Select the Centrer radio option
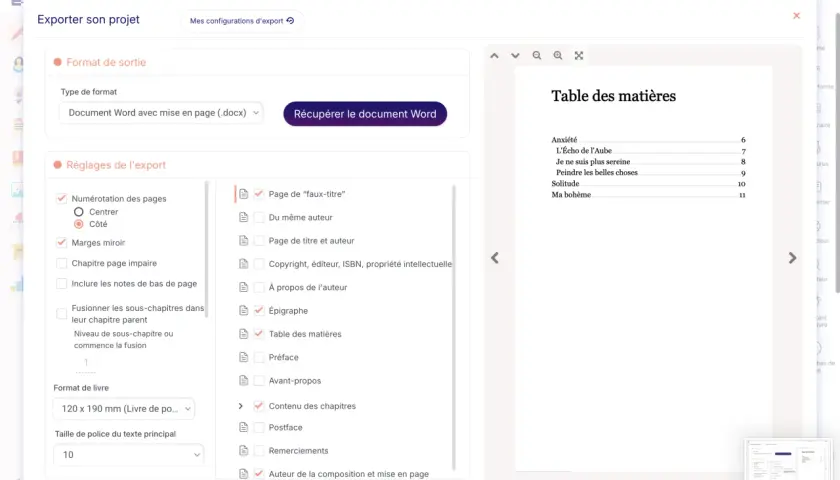This screenshot has height=480, width=840. click(x=79, y=212)
